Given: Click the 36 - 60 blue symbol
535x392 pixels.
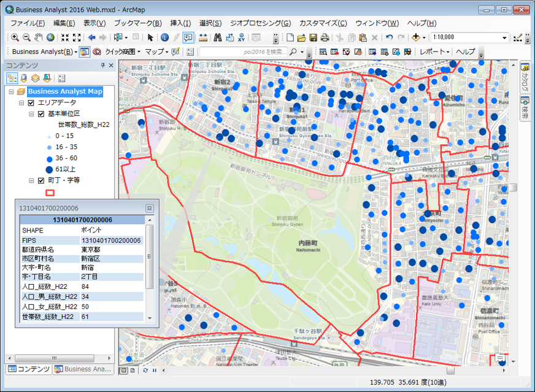Looking at the screenshot, I should [50, 159].
